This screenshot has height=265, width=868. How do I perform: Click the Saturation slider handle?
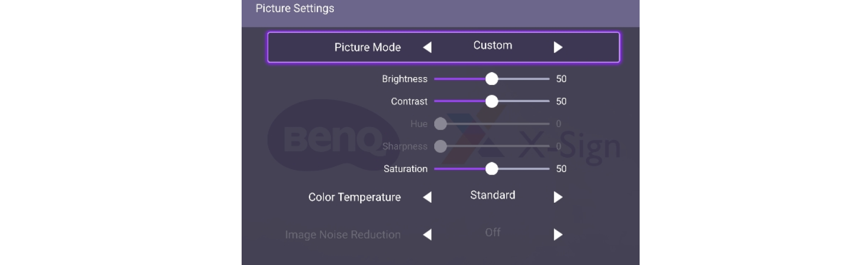(x=492, y=169)
